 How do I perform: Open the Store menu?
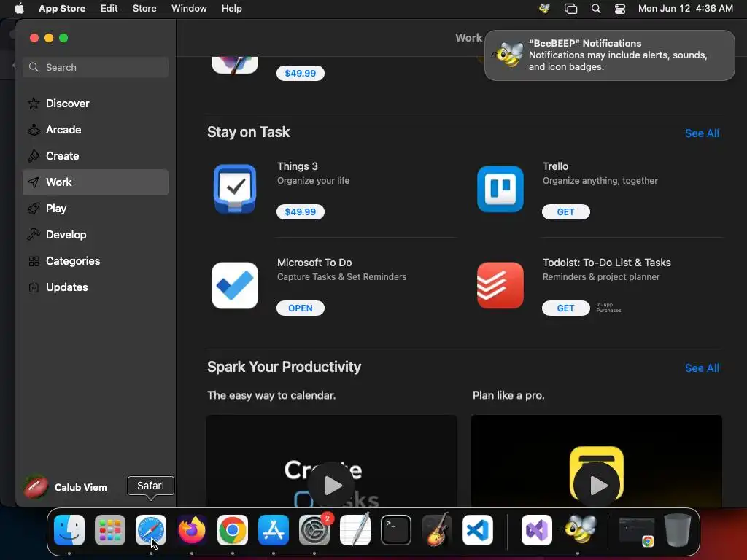[144, 9]
